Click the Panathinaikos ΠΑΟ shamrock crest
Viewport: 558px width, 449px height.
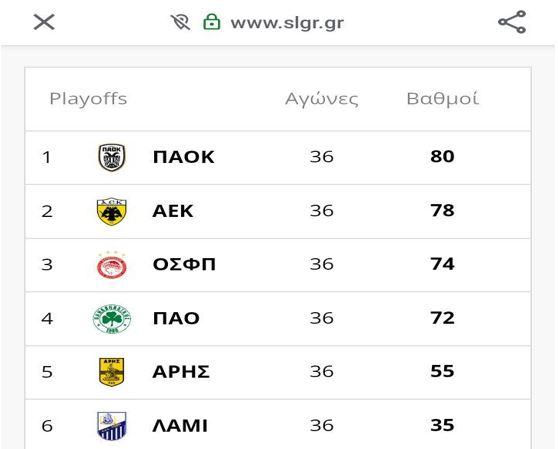pos(112,319)
